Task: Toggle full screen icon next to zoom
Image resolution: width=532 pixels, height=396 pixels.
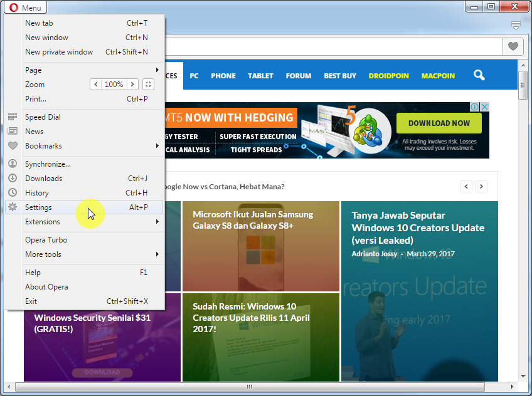Action: pos(148,85)
